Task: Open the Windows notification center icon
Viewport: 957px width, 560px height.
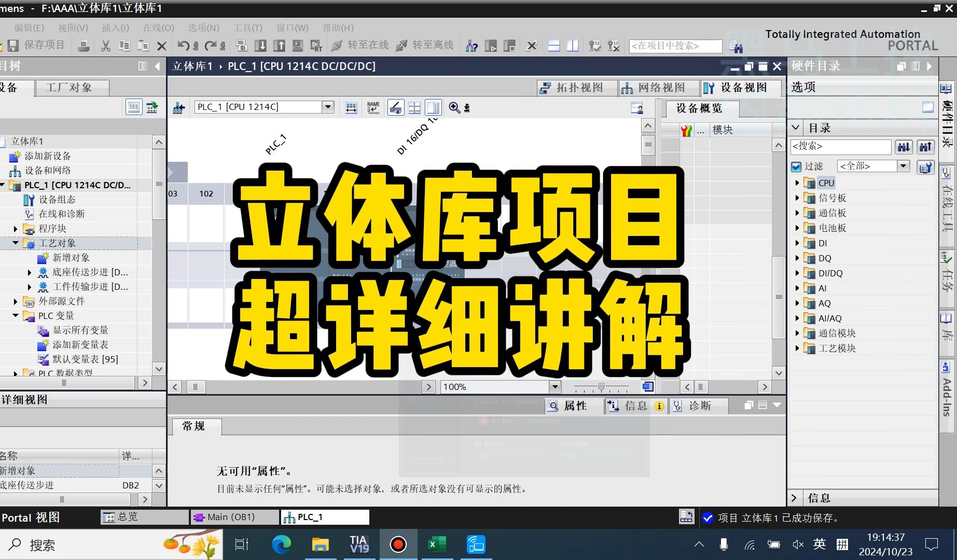Action: [932, 544]
